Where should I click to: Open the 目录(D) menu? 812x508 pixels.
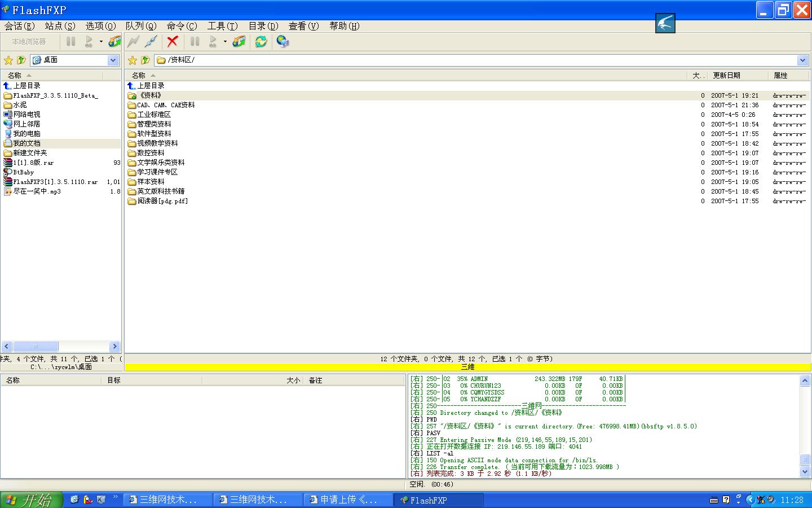pyautogui.click(x=263, y=26)
